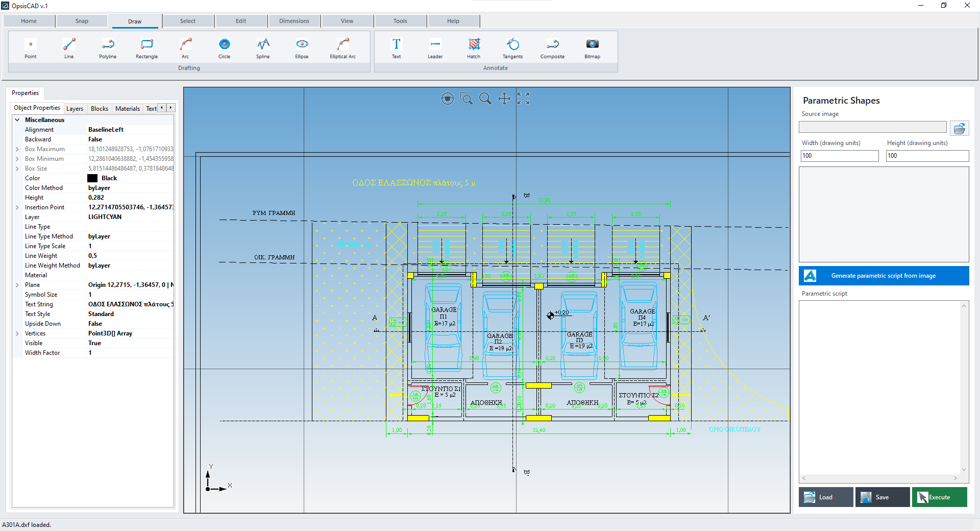Choose the Leader annotation tool
The width and height of the screenshot is (980, 531).
pyautogui.click(x=435, y=49)
